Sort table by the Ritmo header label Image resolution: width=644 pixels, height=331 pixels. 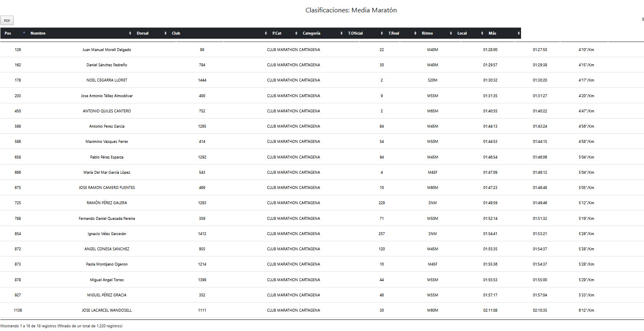tap(427, 33)
